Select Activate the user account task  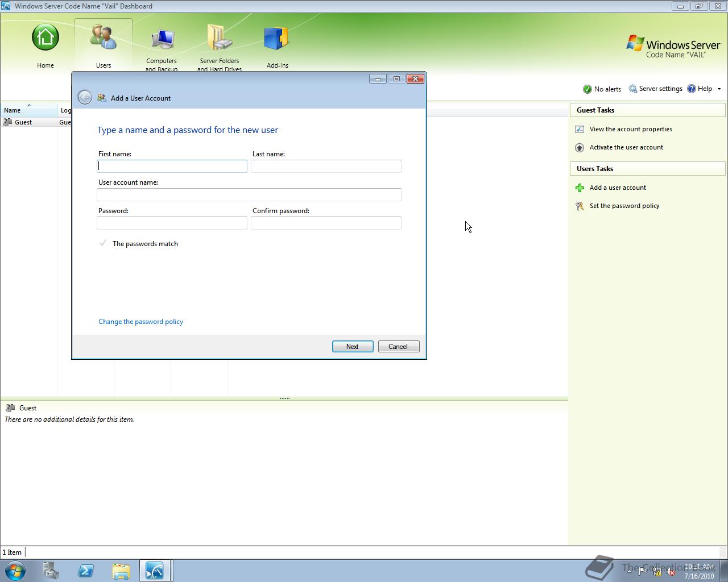[626, 147]
